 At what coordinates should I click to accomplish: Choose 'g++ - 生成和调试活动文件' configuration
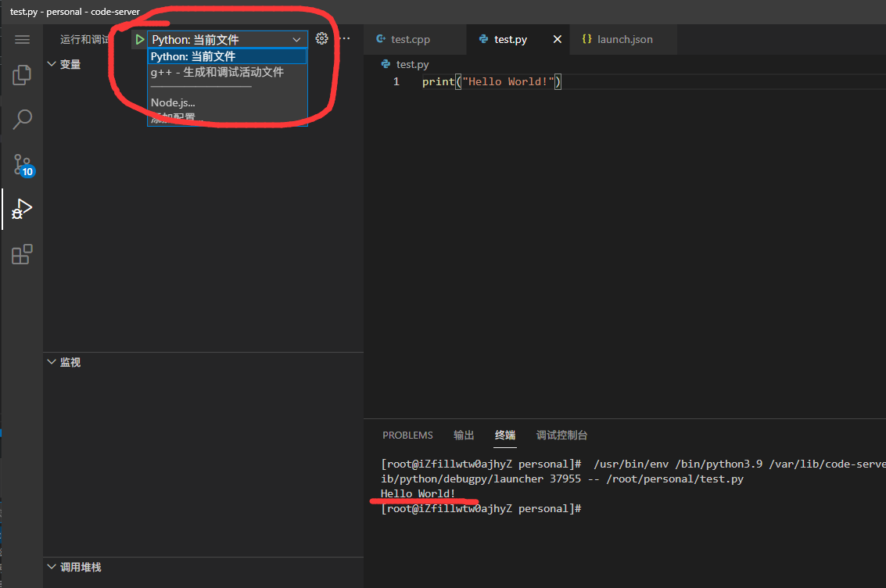(x=217, y=72)
